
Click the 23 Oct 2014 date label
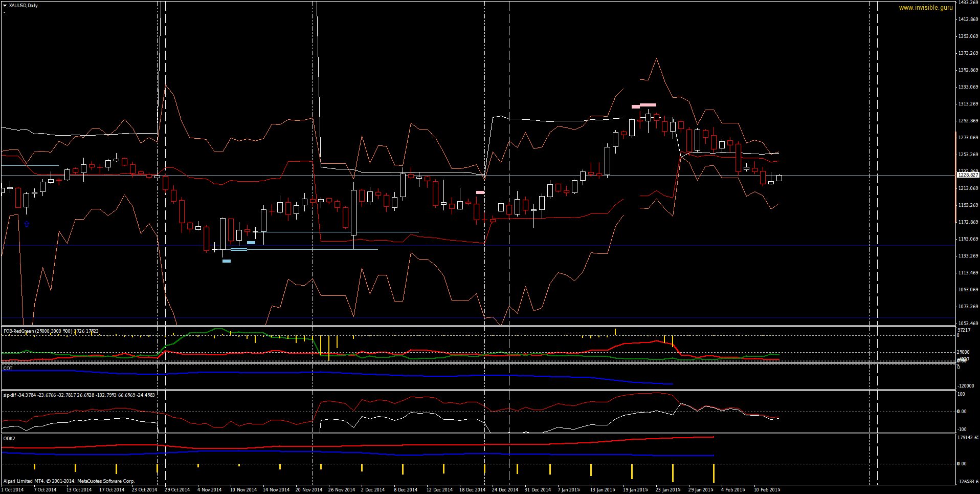click(144, 490)
